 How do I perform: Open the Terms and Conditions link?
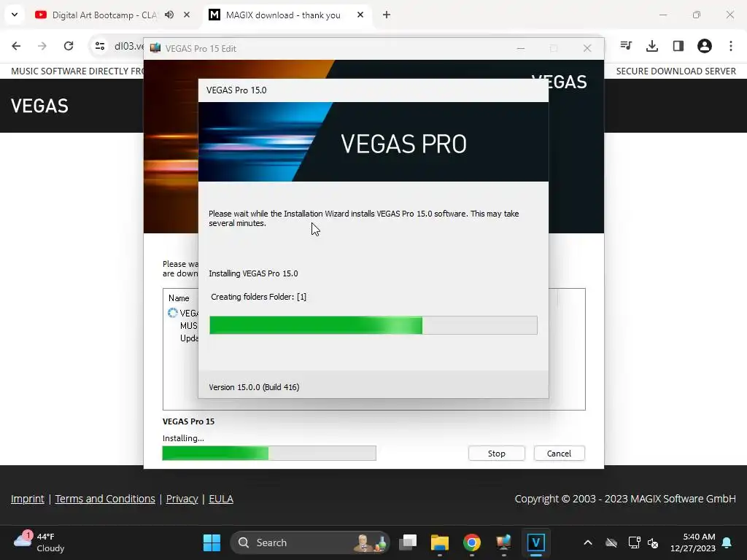pos(105,499)
